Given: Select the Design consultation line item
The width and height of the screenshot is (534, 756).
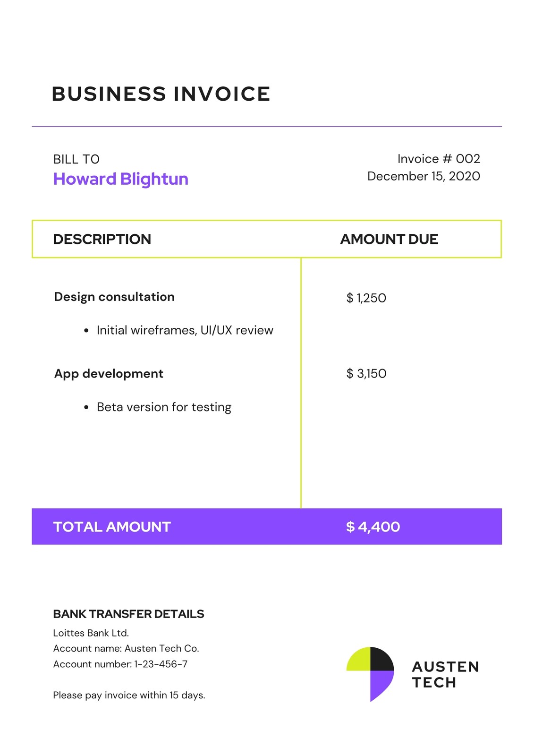Looking at the screenshot, I should click(x=114, y=297).
